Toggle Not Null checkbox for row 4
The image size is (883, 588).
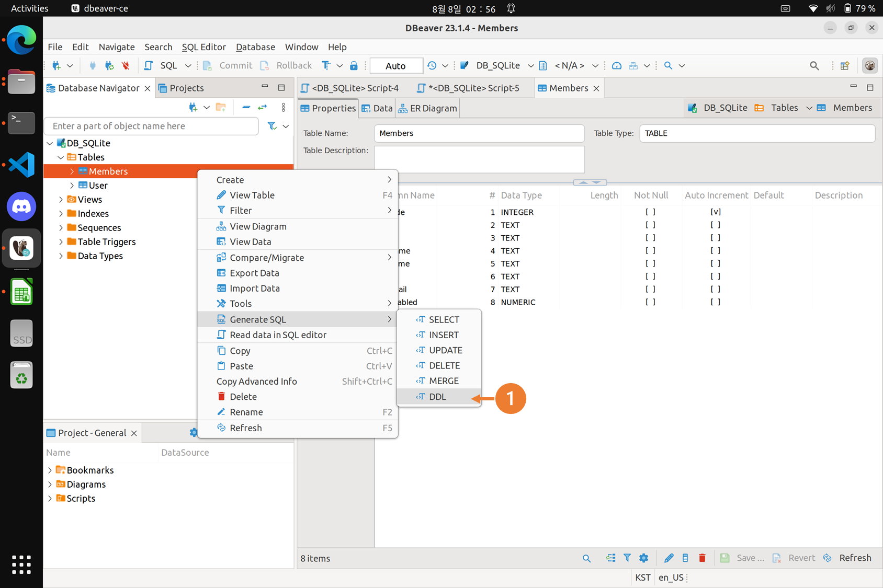tap(650, 250)
